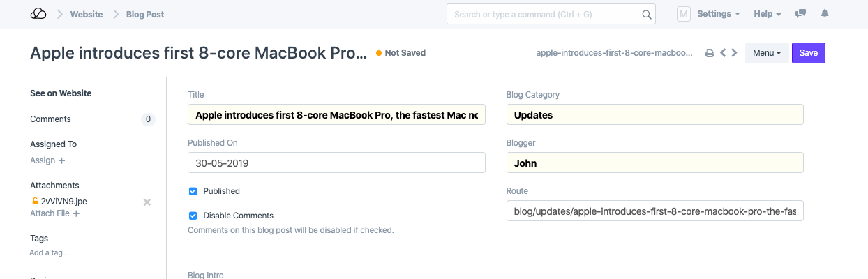Click the search magnifier icon

(x=647, y=15)
